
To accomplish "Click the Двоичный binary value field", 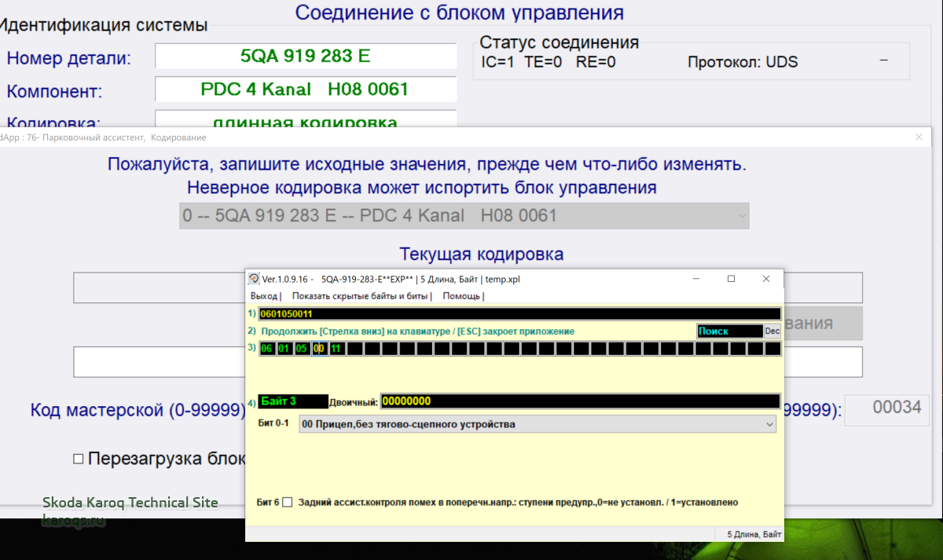I will click(579, 401).
